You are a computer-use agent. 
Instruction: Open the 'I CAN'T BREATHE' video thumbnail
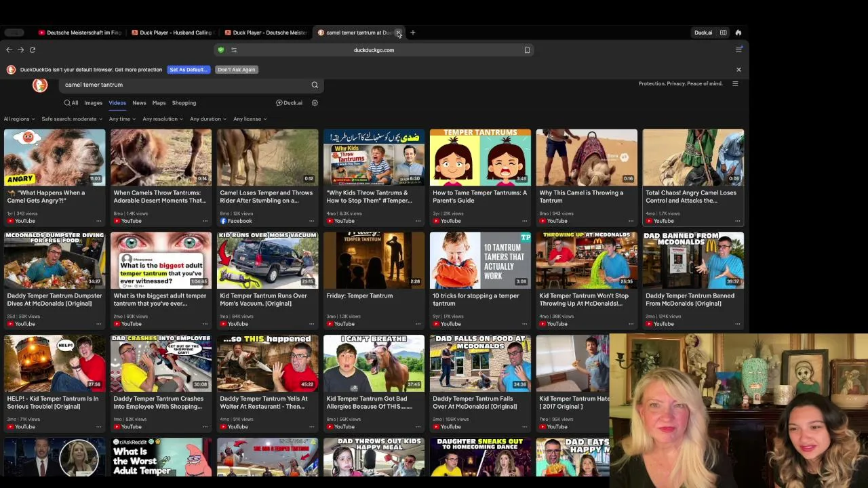coord(374,363)
